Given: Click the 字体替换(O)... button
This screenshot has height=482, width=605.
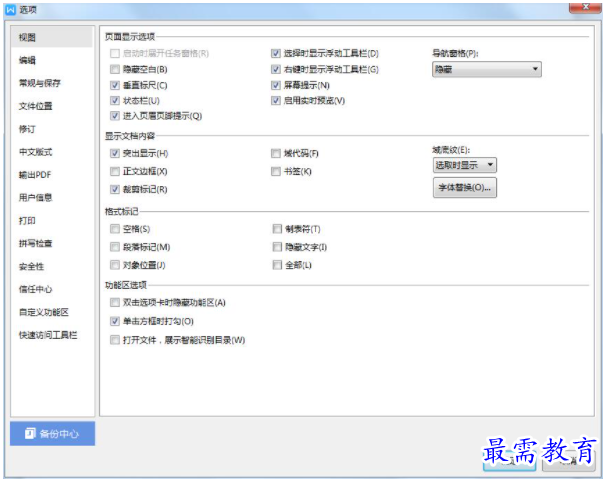Looking at the screenshot, I should 465,188.
